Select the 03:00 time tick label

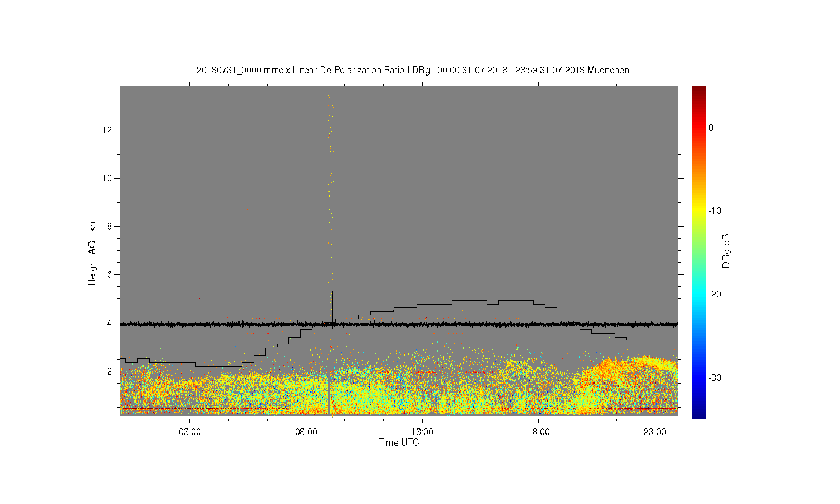pos(190,432)
